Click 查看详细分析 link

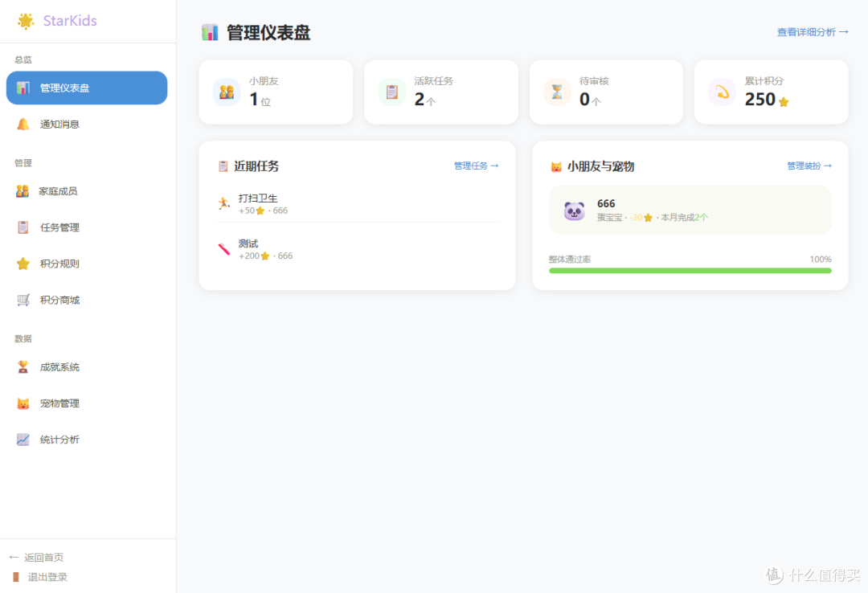813,32
